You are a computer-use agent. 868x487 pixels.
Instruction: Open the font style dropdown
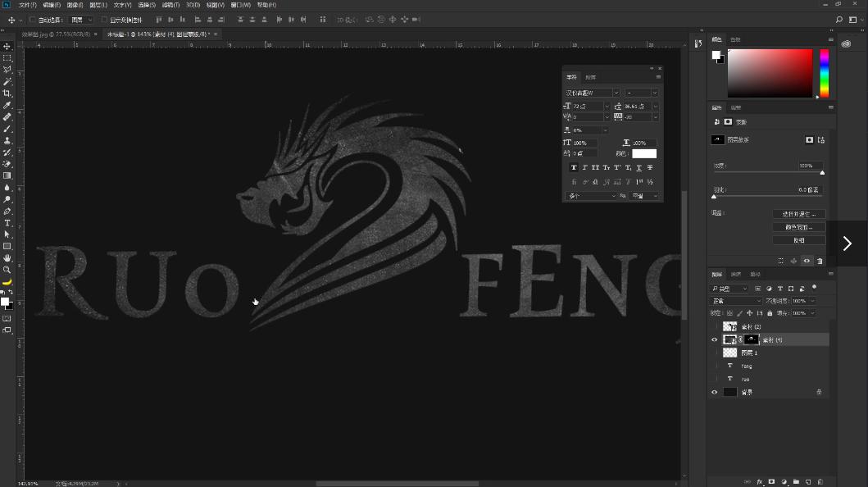coord(654,93)
